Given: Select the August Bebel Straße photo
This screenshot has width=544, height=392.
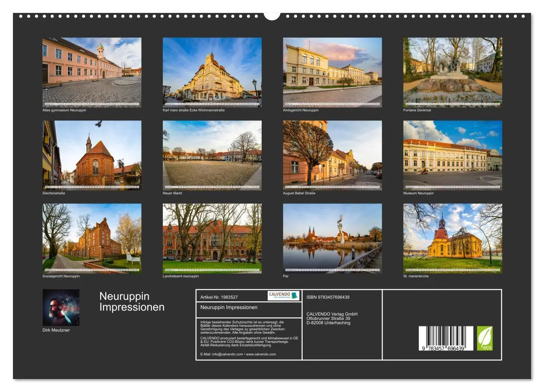Looking at the screenshot, I should tap(332, 154).
